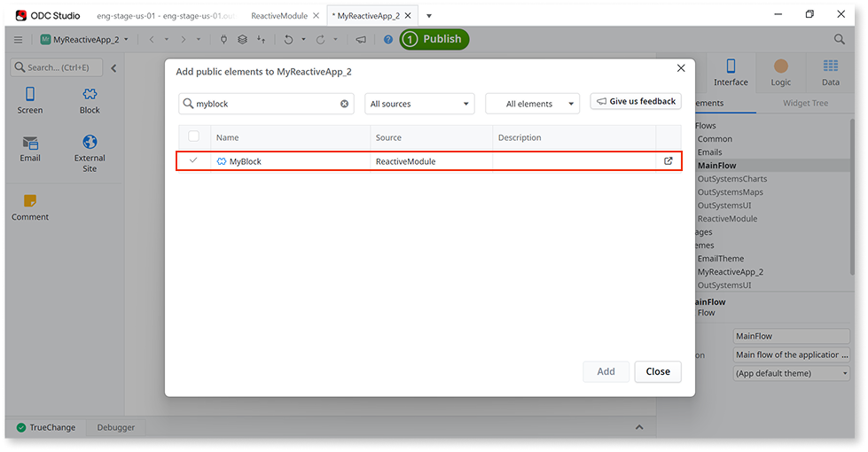Open the Debugger tab at bottom
The image size is (868, 452).
pos(115,428)
